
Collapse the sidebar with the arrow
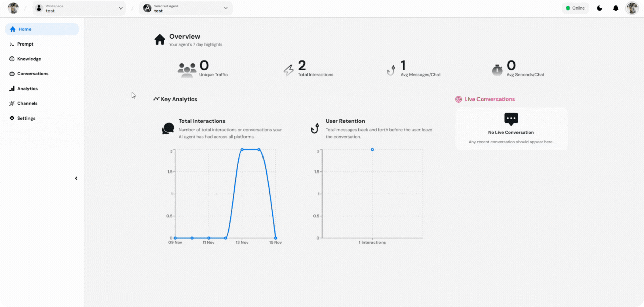tap(76, 178)
